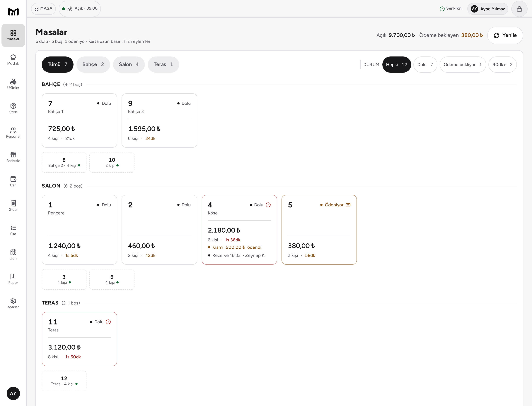Go to Stok in sidebar

tap(13, 109)
